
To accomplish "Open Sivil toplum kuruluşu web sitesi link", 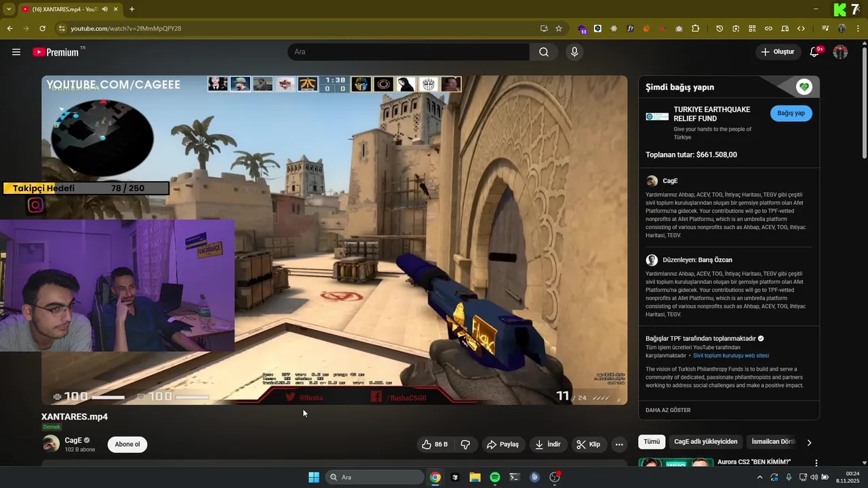I will 731,355.
